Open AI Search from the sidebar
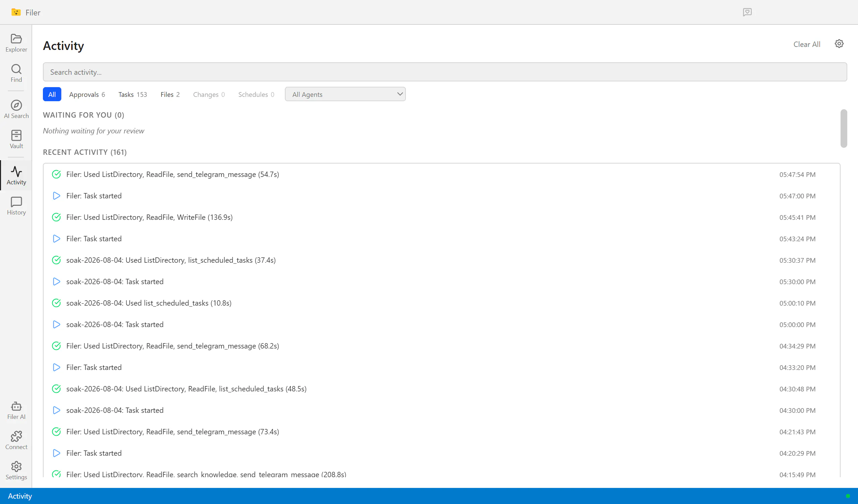 point(16,109)
